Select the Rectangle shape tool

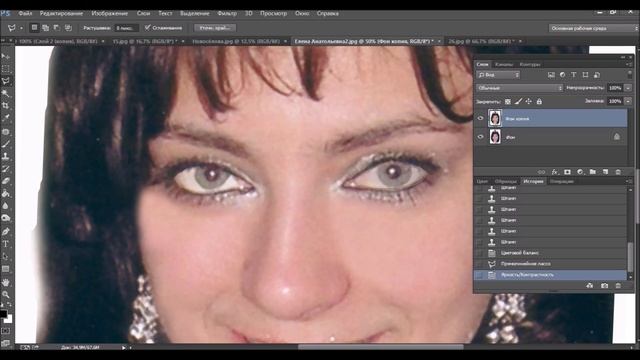[6, 269]
